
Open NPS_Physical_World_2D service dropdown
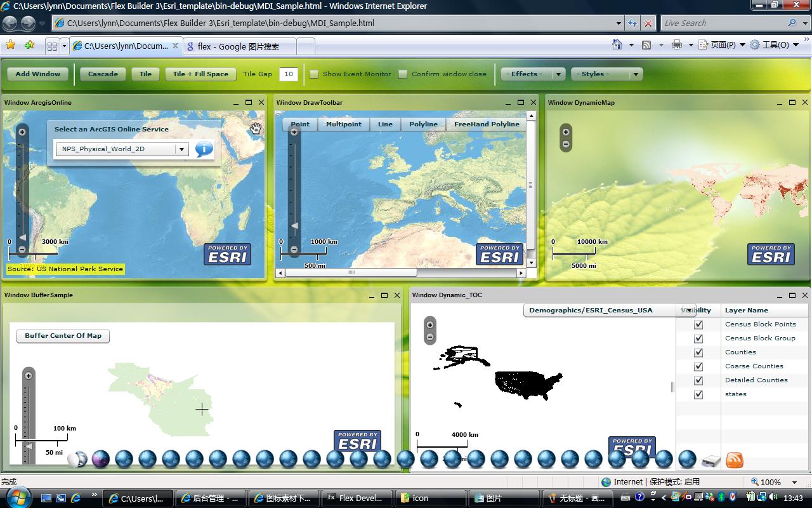click(122, 149)
